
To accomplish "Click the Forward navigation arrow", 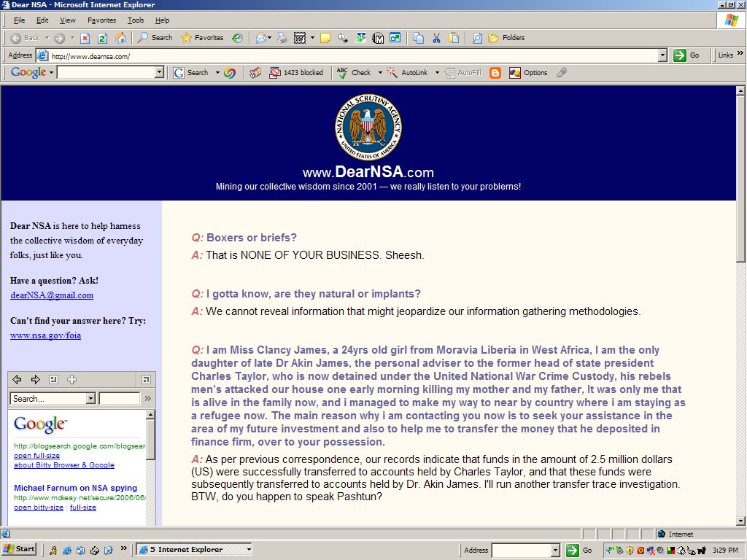I will pyautogui.click(x=60, y=38).
